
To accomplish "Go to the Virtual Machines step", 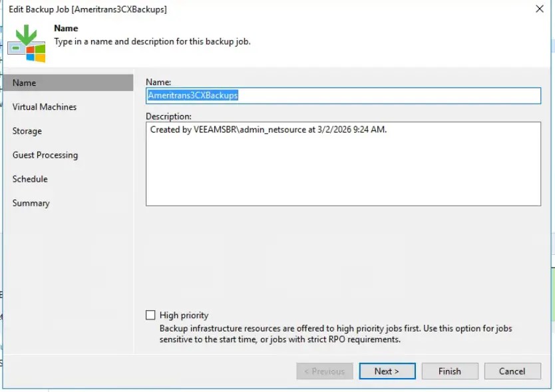I will (x=44, y=107).
